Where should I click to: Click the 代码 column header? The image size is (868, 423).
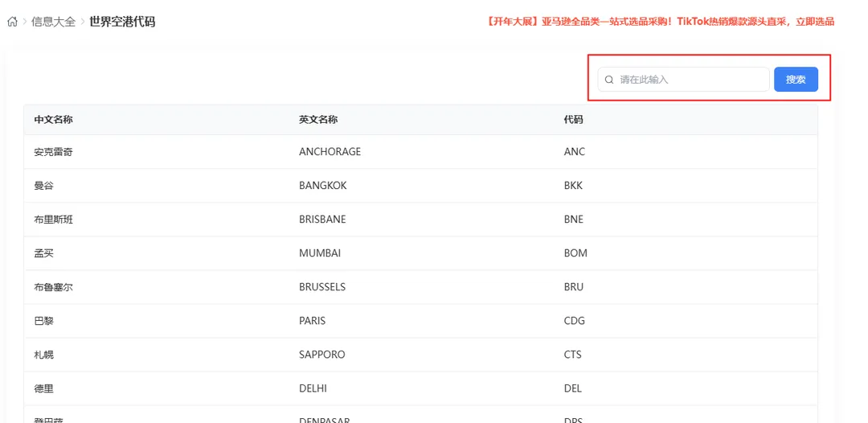click(x=574, y=120)
